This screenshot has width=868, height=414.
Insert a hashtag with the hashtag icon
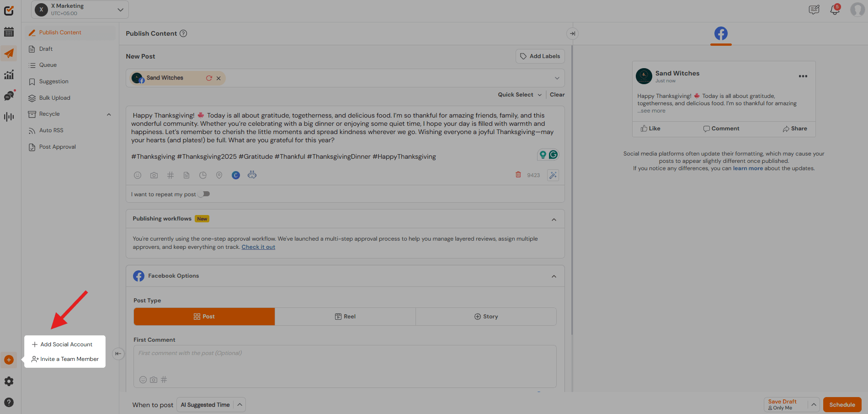tap(170, 175)
